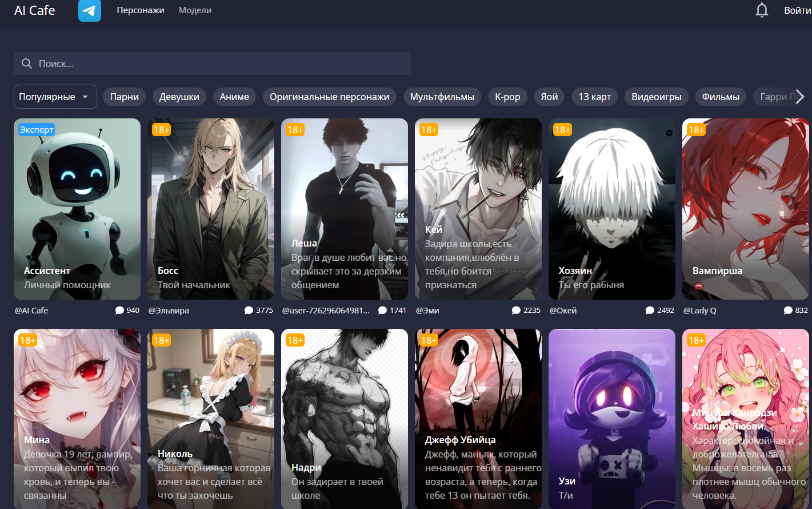Go to the Персонажи section
The height and width of the screenshot is (509, 812).
click(x=141, y=10)
